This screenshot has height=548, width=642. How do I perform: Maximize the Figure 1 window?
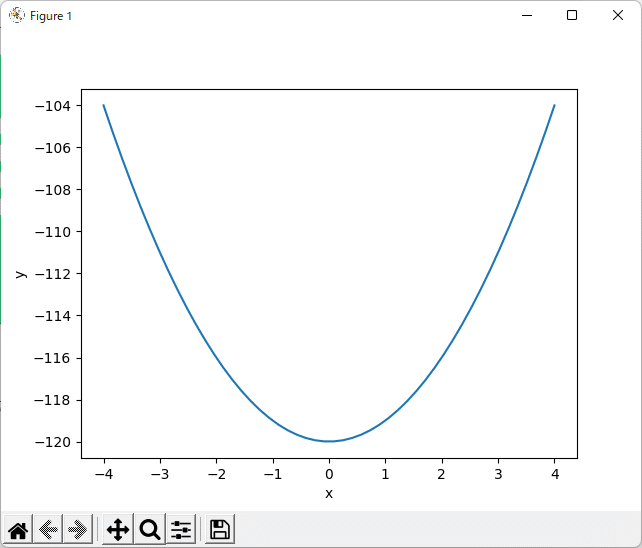click(x=572, y=16)
